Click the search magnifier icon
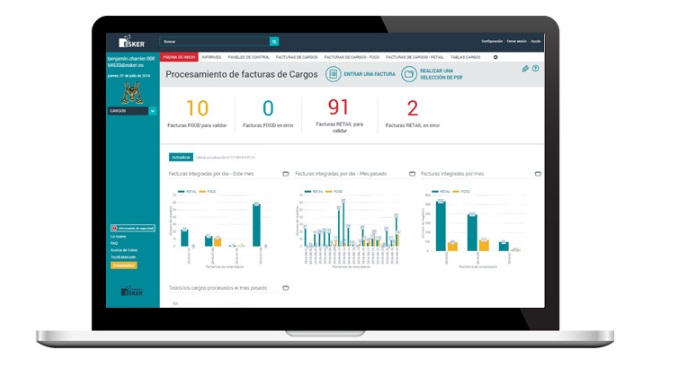The width and height of the screenshot is (700, 368). click(274, 42)
